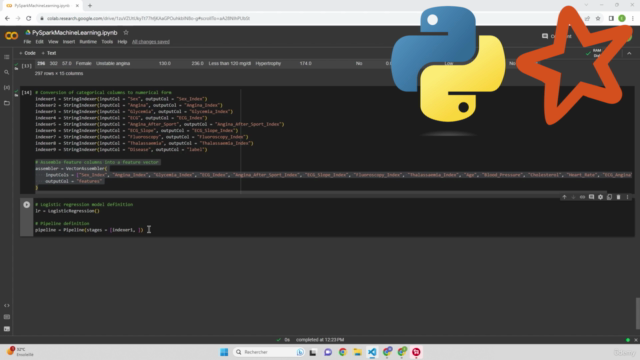The image size is (640, 360).
Task: Click the vertical notebook scrollbar thumb
Action: (637, 313)
